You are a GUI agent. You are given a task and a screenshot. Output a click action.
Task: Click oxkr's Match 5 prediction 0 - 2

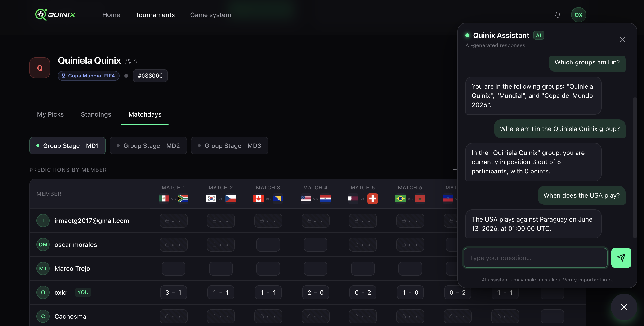tap(363, 292)
